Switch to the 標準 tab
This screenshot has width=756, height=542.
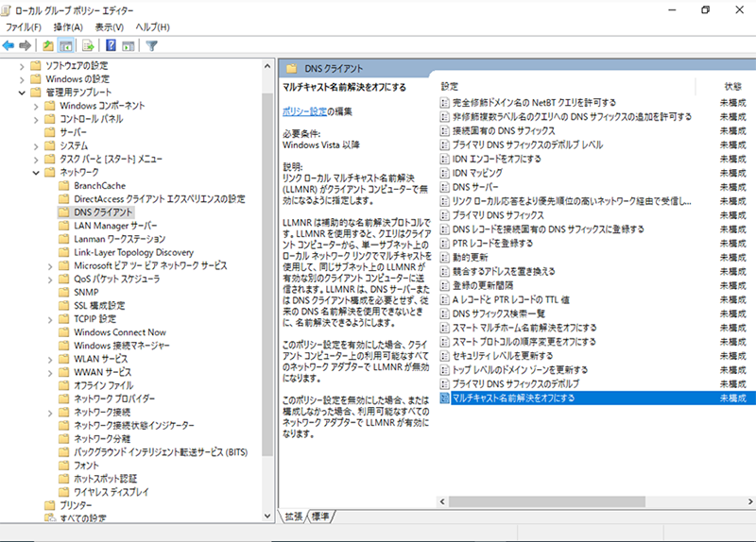tap(320, 517)
